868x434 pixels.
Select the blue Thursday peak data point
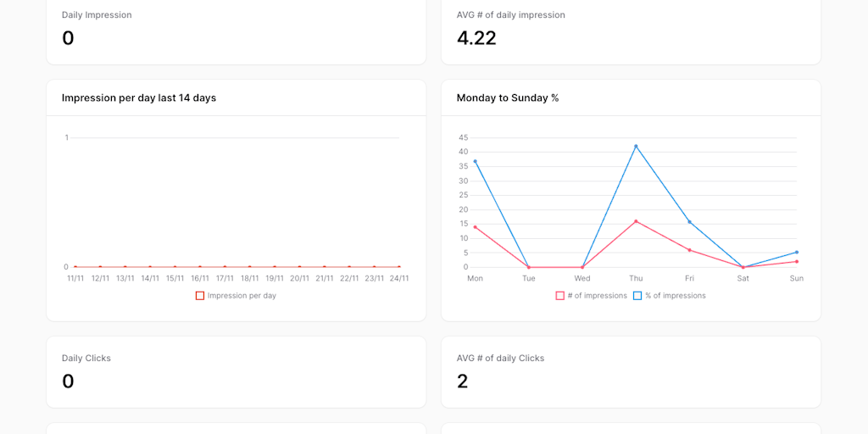coord(636,147)
